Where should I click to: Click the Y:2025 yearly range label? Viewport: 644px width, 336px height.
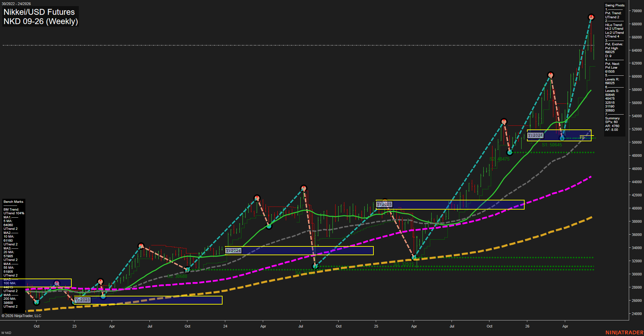384,204
